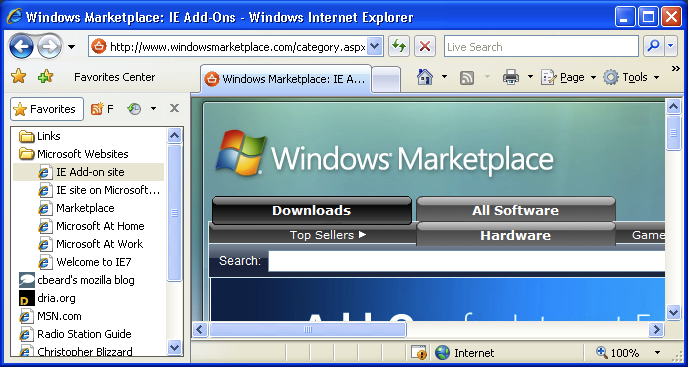Go back with the Back arrow button
This screenshot has width=689, height=368.
[x=21, y=46]
